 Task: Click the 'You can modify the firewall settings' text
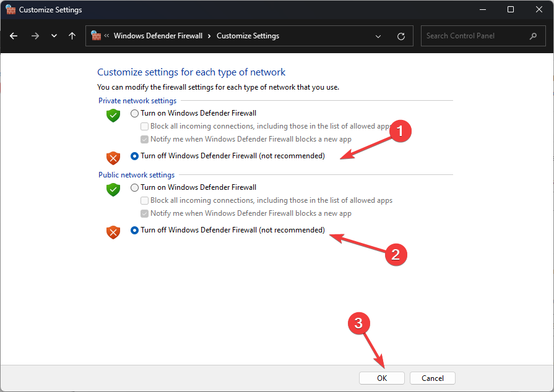point(218,87)
